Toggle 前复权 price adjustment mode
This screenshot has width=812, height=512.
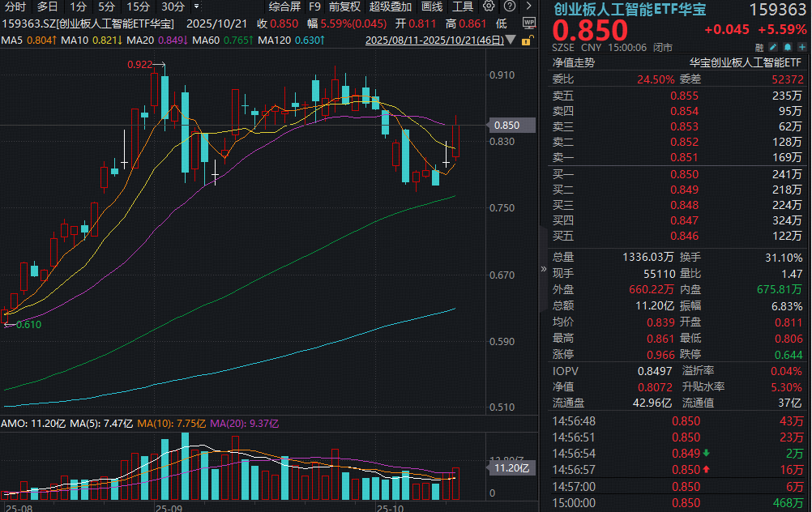[x=345, y=6]
